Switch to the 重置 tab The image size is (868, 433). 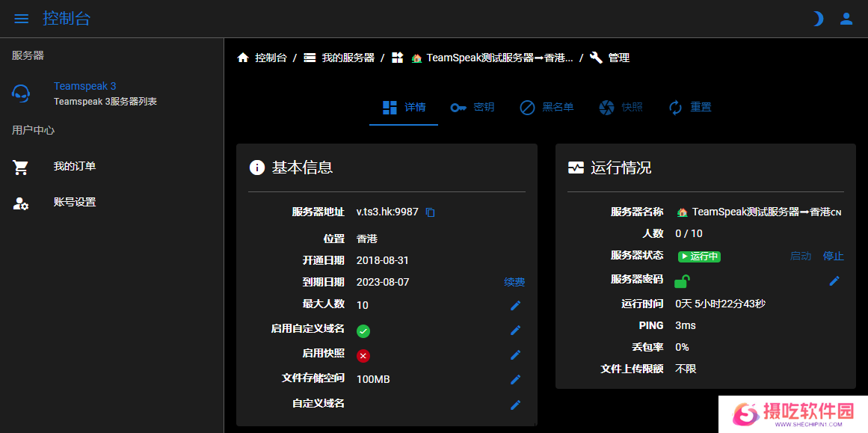pos(690,108)
